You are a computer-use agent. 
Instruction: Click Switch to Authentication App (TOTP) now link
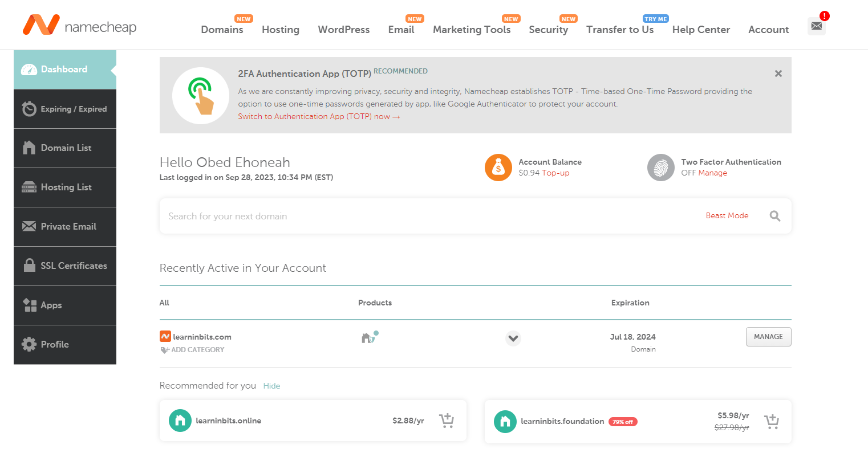(x=319, y=116)
